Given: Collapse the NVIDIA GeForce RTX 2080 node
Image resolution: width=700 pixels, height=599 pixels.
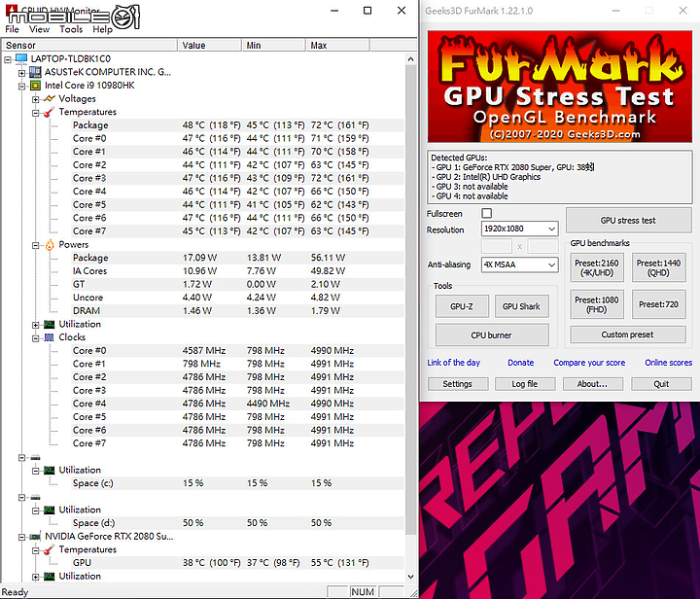Looking at the screenshot, I should 21,537.
